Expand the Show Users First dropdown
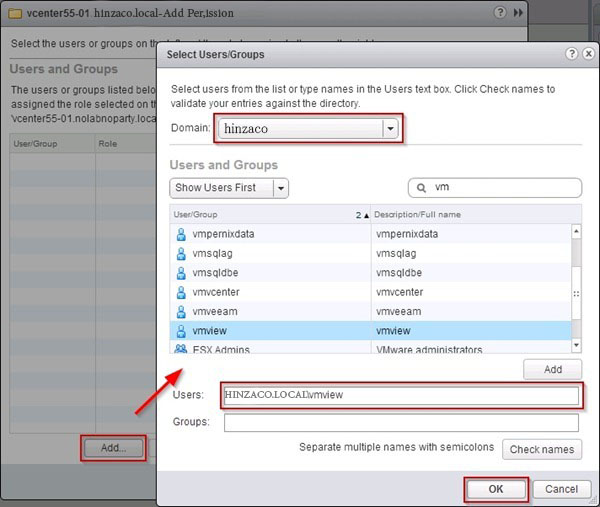This screenshot has width=600, height=507. [x=281, y=188]
